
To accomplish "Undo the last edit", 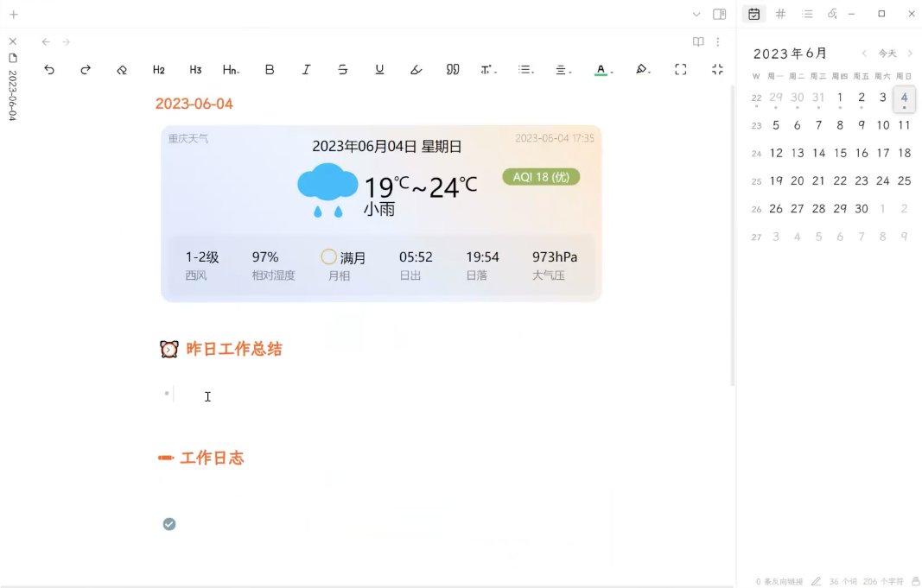I will (49, 69).
